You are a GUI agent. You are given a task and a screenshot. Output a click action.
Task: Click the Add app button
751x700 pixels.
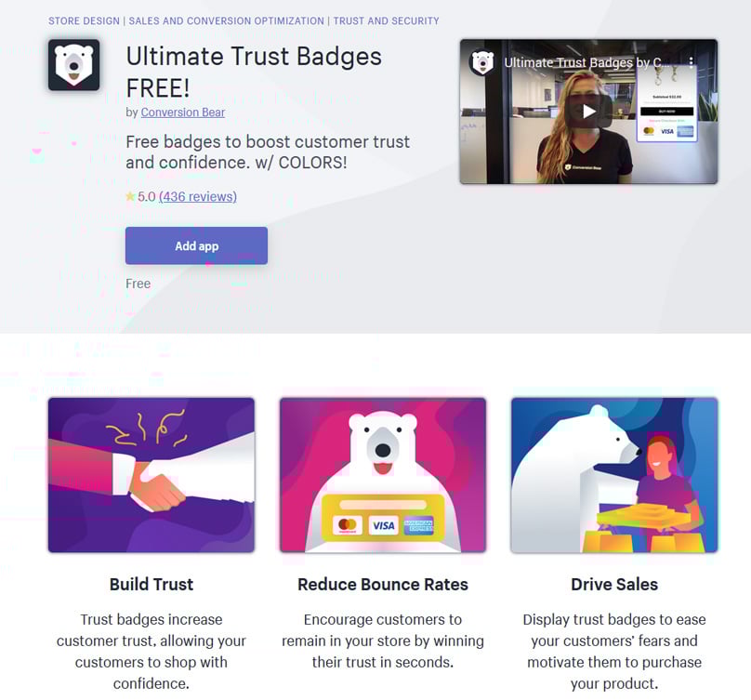[196, 245]
